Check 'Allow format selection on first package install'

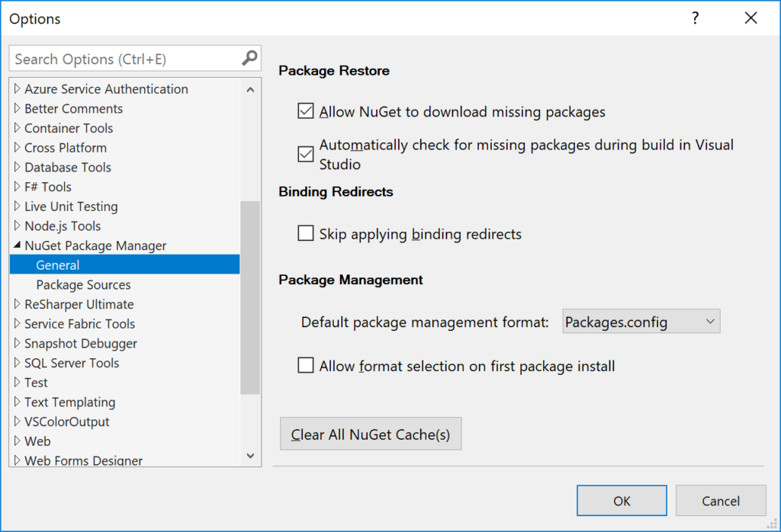pos(305,365)
